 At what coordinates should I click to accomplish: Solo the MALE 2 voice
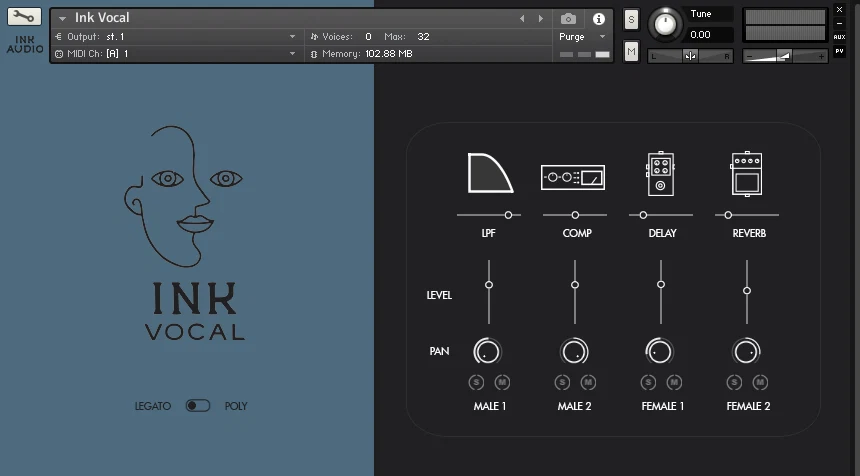pos(562,382)
